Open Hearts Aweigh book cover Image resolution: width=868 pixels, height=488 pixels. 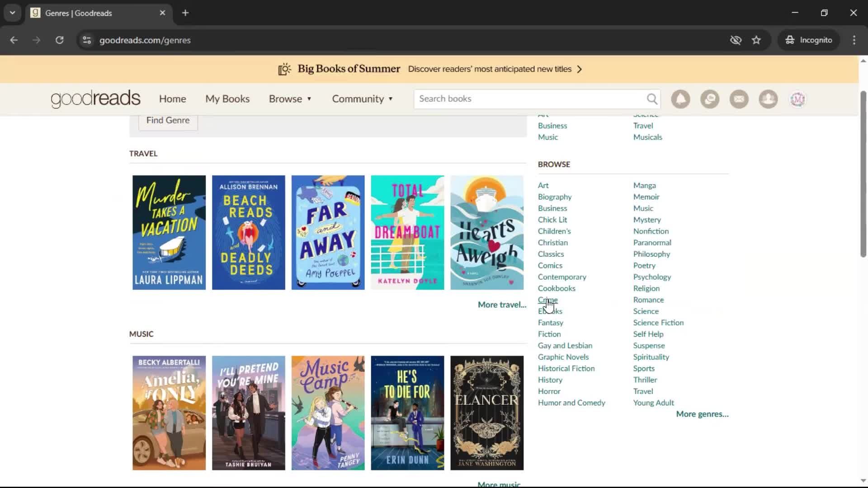tap(487, 233)
